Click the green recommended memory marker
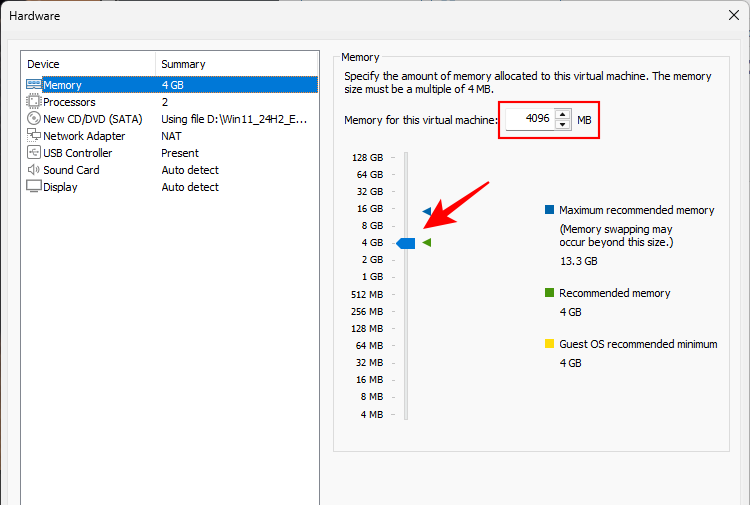 click(x=427, y=242)
